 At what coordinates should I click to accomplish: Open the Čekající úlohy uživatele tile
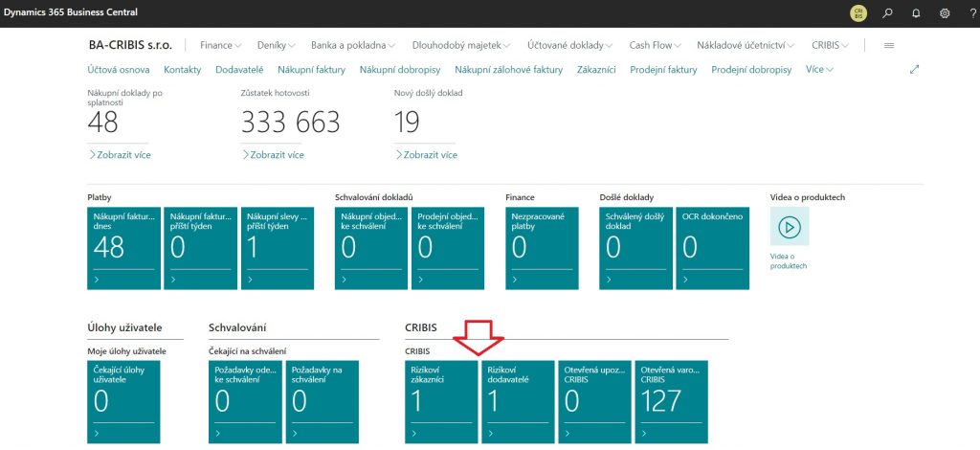(x=123, y=401)
